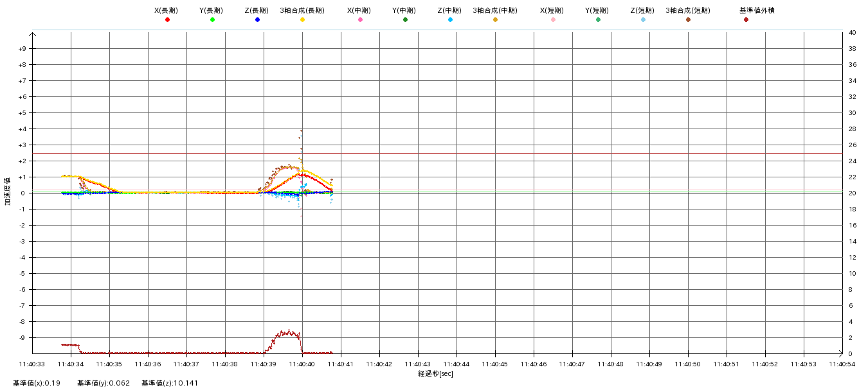Click the 基準値(x):0.19 readout
This screenshot has height=392, width=868.
coord(37,383)
